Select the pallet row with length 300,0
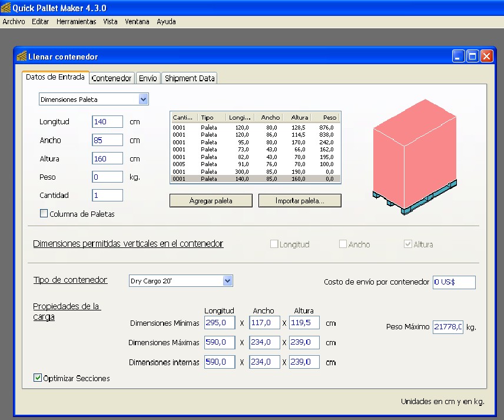The height and width of the screenshot is (420, 504). (255, 172)
